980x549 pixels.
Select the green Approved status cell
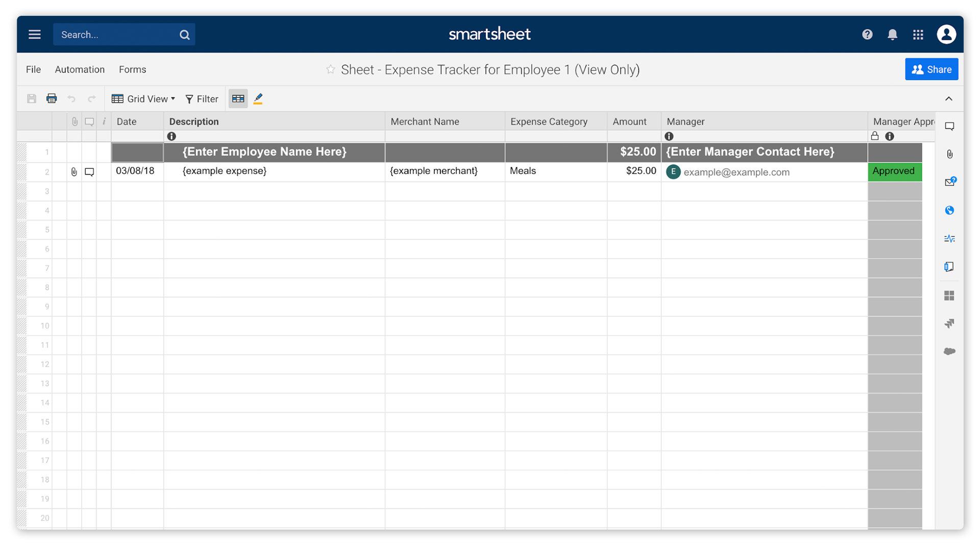(x=894, y=171)
